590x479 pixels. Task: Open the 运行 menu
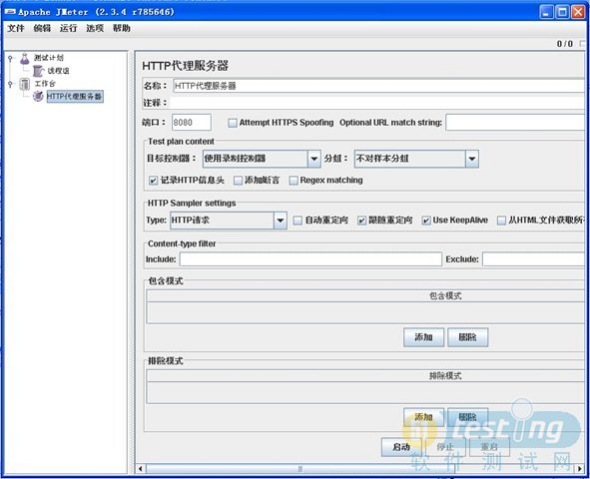click(68, 28)
